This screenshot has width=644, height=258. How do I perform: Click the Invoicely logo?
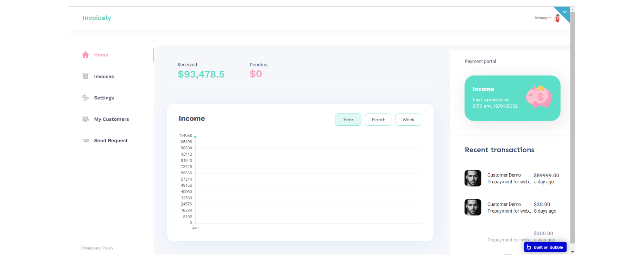(97, 18)
